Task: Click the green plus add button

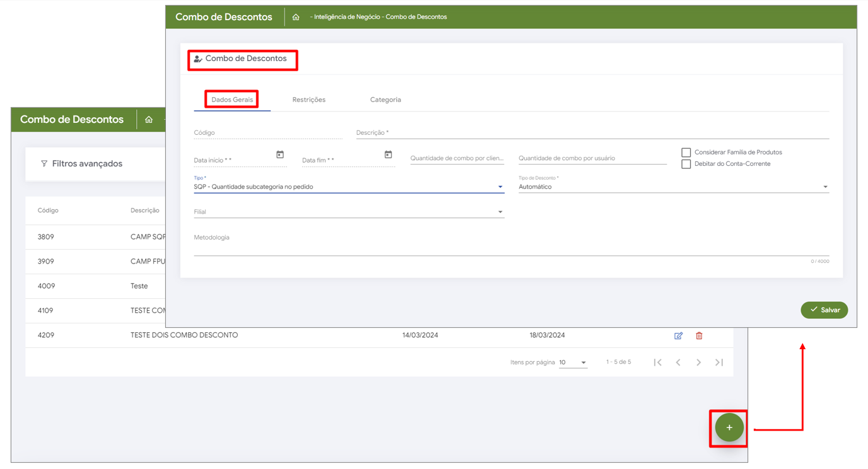Action: (x=729, y=427)
